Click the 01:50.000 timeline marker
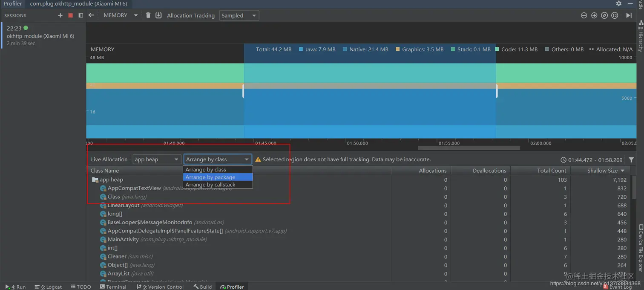The height and width of the screenshot is (290, 644). pyautogui.click(x=357, y=143)
